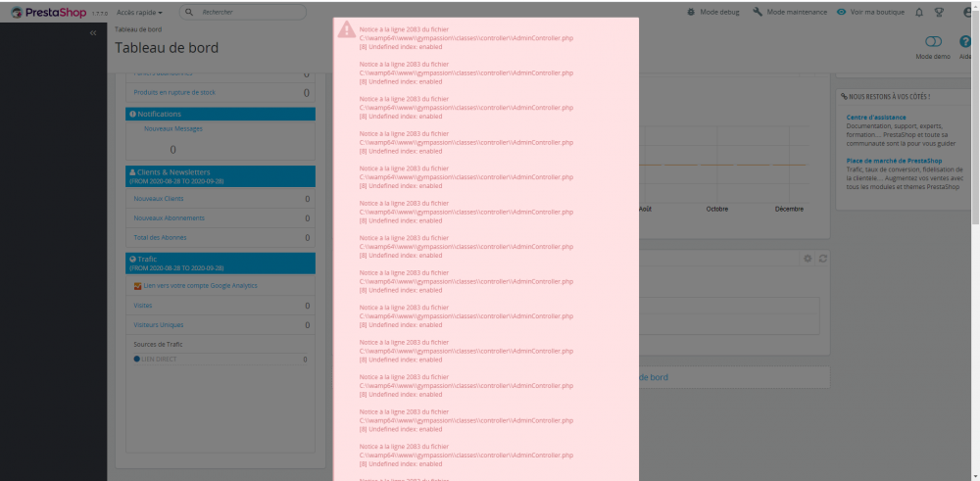Open the Visites link

[x=142, y=306]
